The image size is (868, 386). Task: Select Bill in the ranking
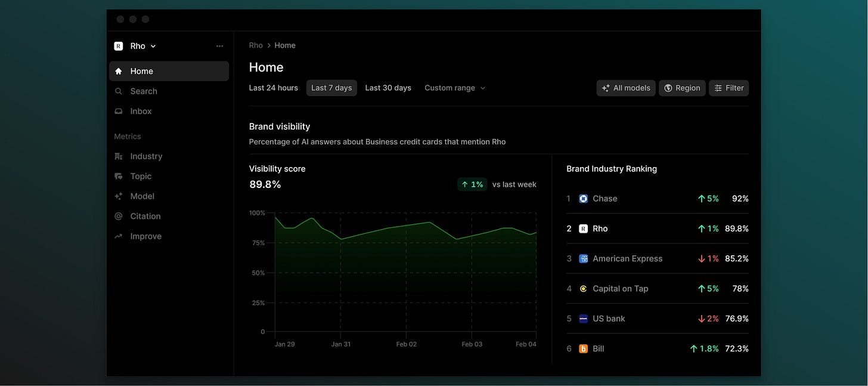click(599, 348)
